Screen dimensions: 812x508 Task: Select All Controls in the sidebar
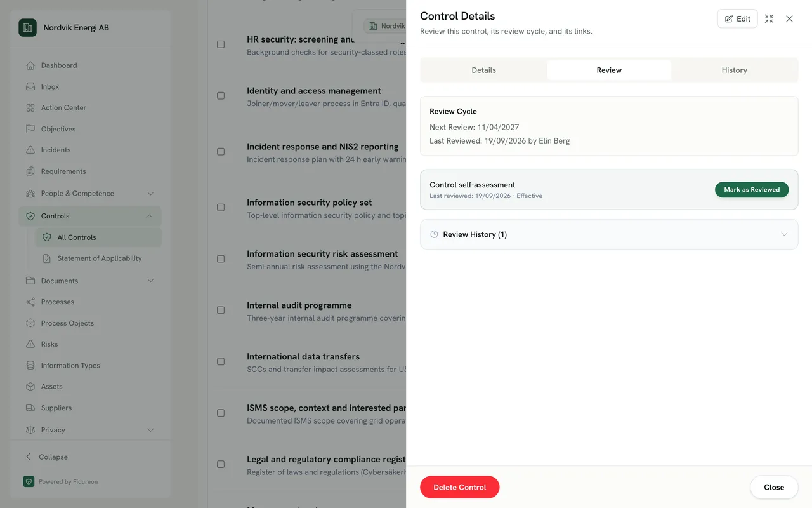[x=98, y=237]
